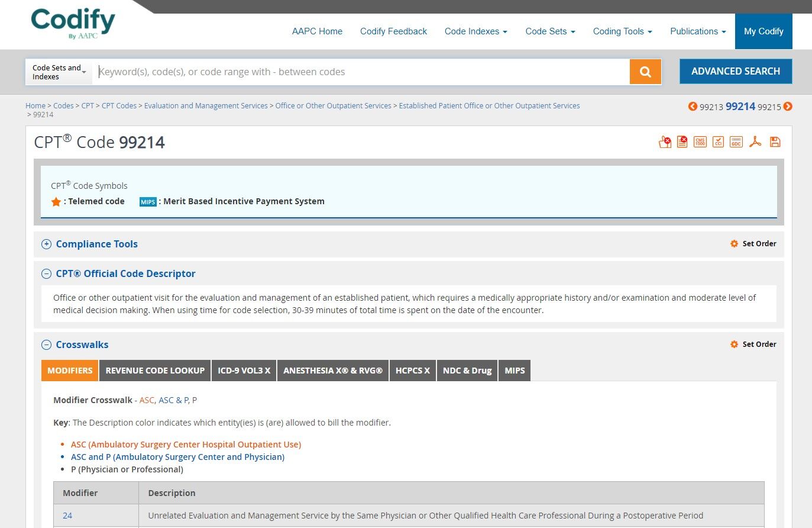The image size is (812, 528).
Task: Click Unrelated Evaluation and Management Service description
Action: [426, 516]
